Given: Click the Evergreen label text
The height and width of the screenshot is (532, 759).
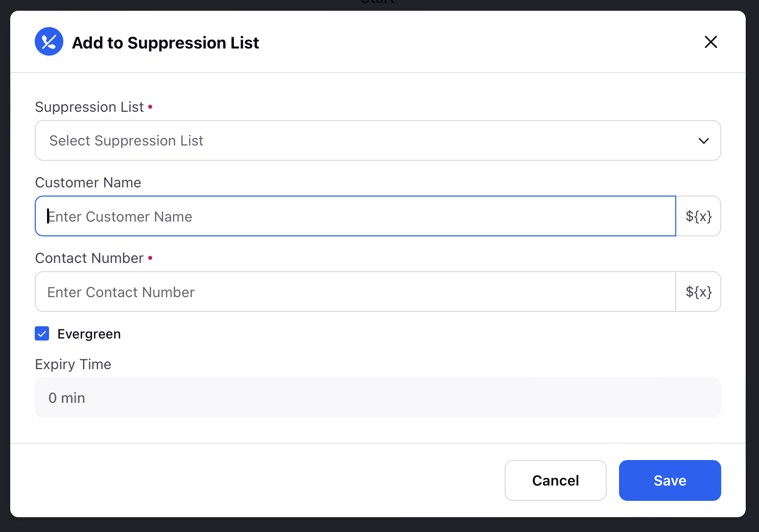Looking at the screenshot, I should (89, 334).
